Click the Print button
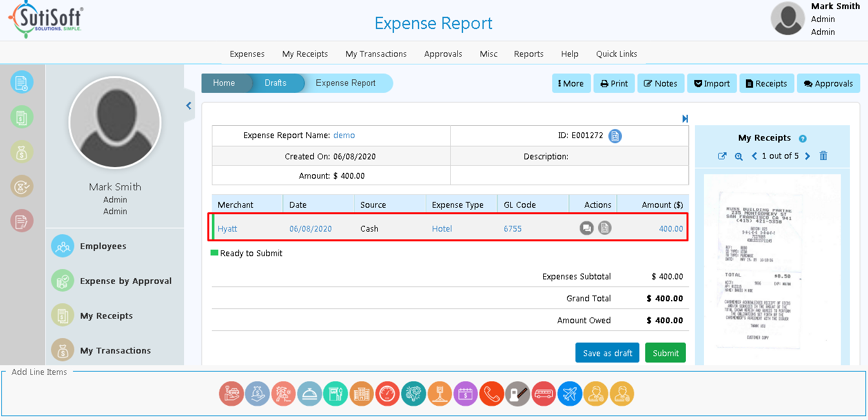This screenshot has width=868, height=420. click(614, 83)
